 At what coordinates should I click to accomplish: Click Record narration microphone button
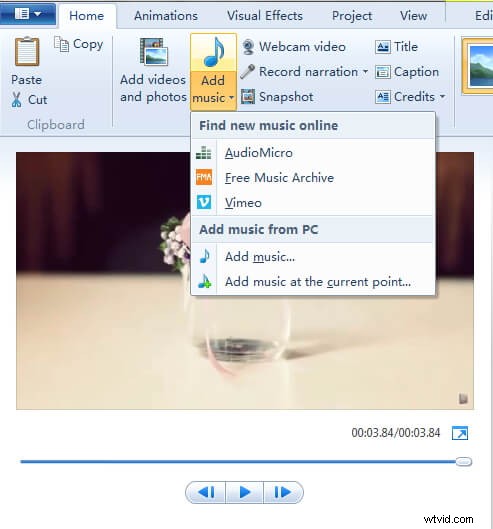[299, 72]
